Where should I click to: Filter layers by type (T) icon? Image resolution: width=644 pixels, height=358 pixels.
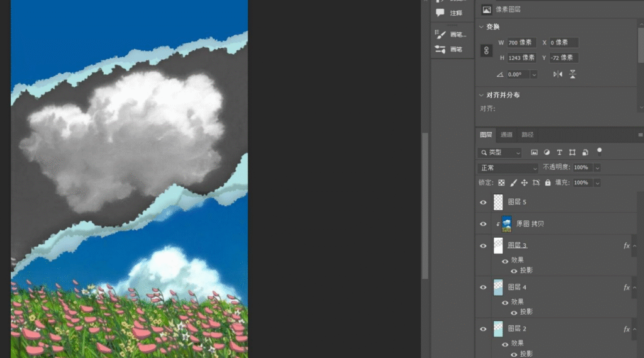(559, 152)
